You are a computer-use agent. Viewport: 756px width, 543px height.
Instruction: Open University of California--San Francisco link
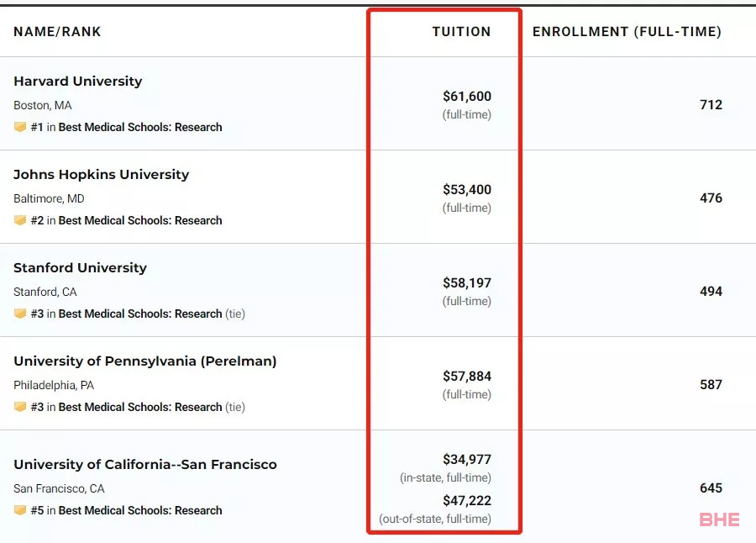coord(145,465)
